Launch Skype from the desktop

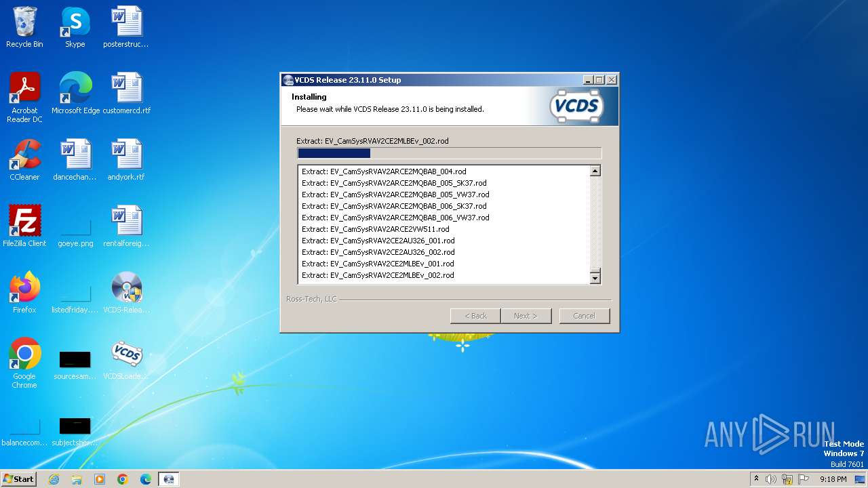pyautogui.click(x=75, y=28)
